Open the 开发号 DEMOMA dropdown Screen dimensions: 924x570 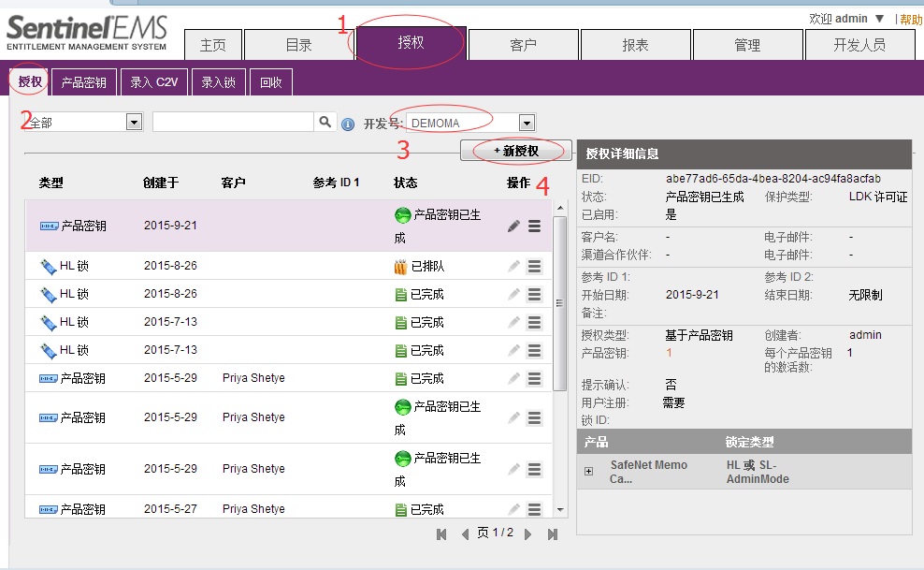click(x=527, y=123)
